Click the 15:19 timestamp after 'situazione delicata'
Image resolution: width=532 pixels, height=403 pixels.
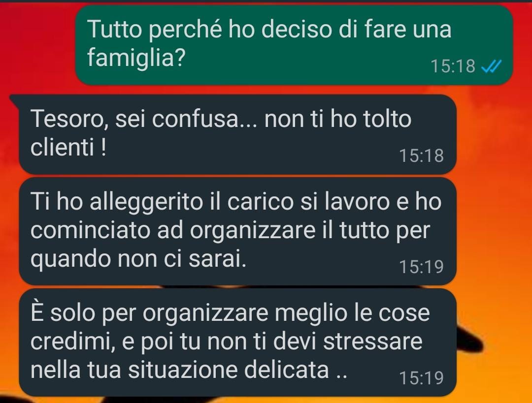click(x=421, y=377)
